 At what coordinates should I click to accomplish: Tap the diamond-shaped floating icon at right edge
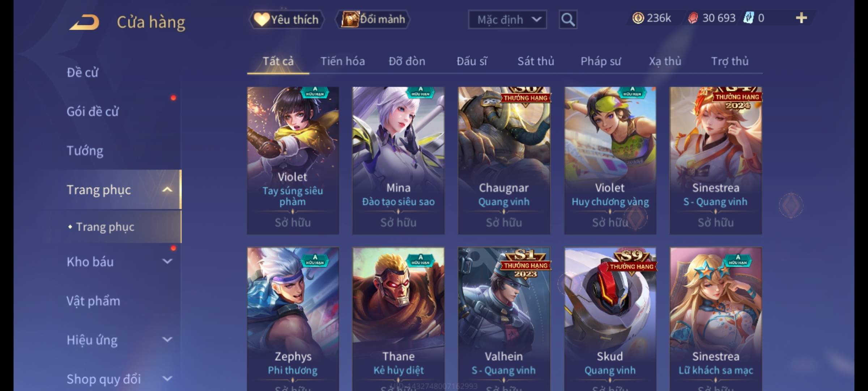pyautogui.click(x=791, y=205)
